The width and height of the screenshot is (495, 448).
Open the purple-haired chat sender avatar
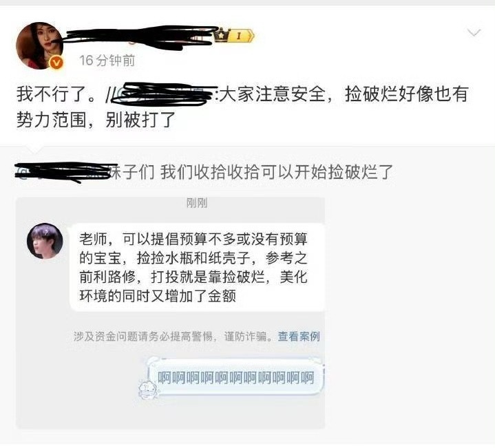point(45,241)
